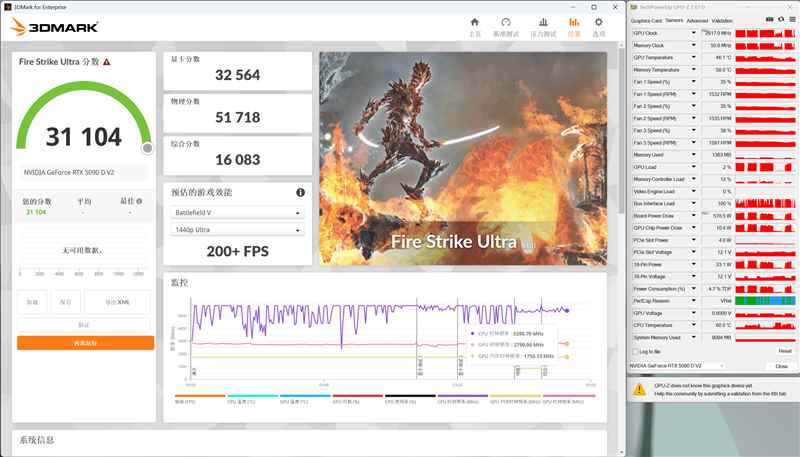Image resolution: width=800 pixels, height=457 pixels.
Task: Toggle the teal CPU temperature legend item
Action: [x=253, y=399]
